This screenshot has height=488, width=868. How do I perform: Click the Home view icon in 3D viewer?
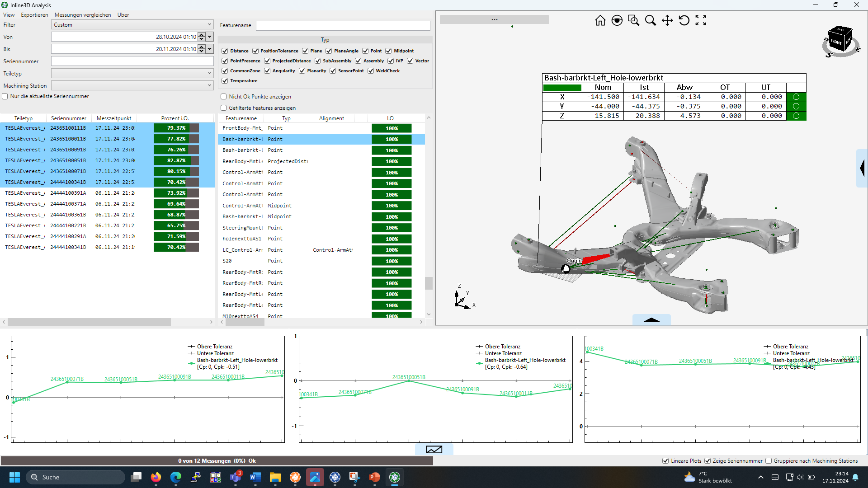pos(600,20)
